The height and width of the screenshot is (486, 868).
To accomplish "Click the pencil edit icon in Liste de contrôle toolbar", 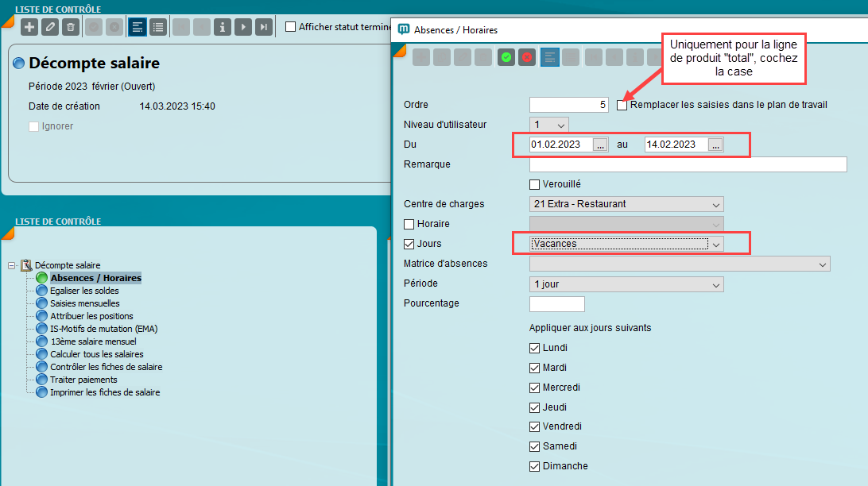I will pyautogui.click(x=50, y=27).
